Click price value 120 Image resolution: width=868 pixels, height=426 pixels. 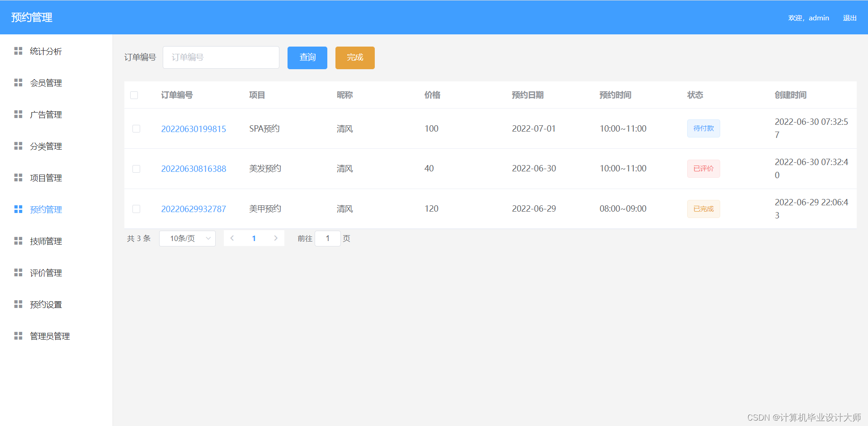click(x=431, y=209)
